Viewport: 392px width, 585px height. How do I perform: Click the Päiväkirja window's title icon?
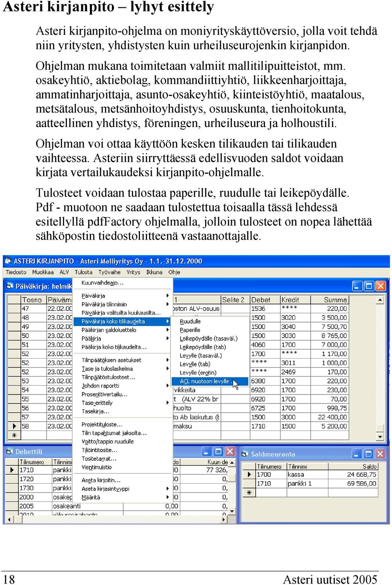click(x=10, y=286)
